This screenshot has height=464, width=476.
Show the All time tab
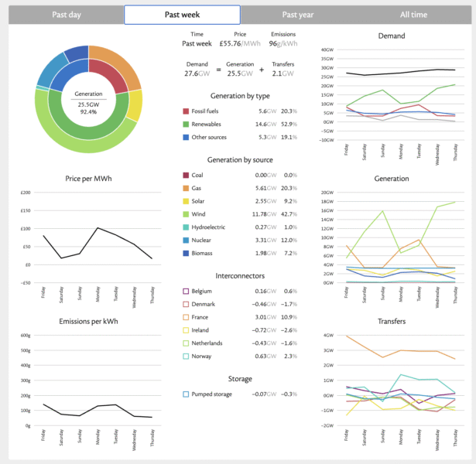(413, 15)
